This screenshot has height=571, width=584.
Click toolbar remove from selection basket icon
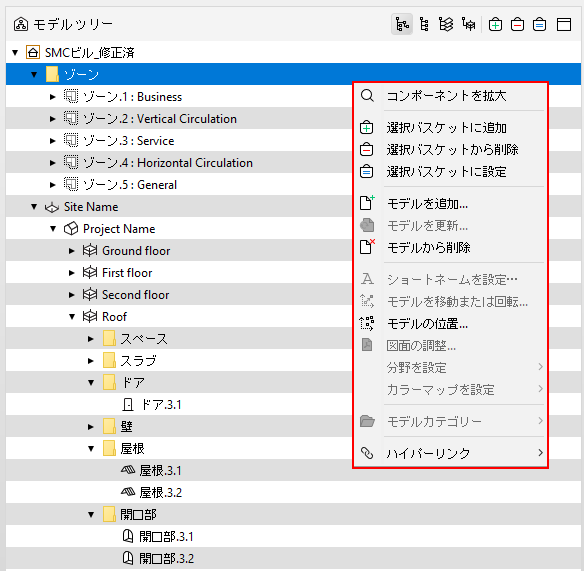[517, 25]
